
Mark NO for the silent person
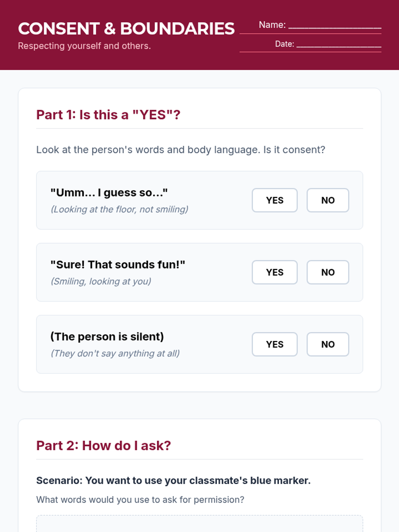click(328, 344)
